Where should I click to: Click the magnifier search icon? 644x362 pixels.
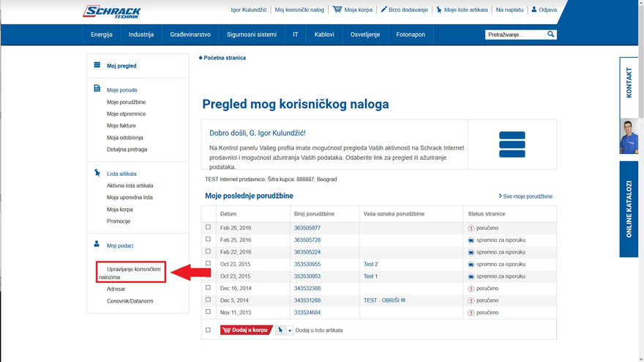click(551, 34)
